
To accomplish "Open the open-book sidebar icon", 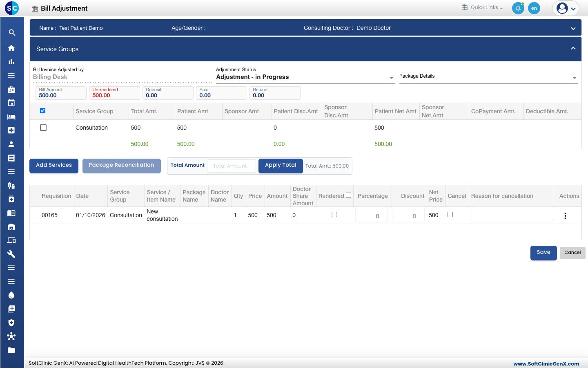I will click(11, 213).
